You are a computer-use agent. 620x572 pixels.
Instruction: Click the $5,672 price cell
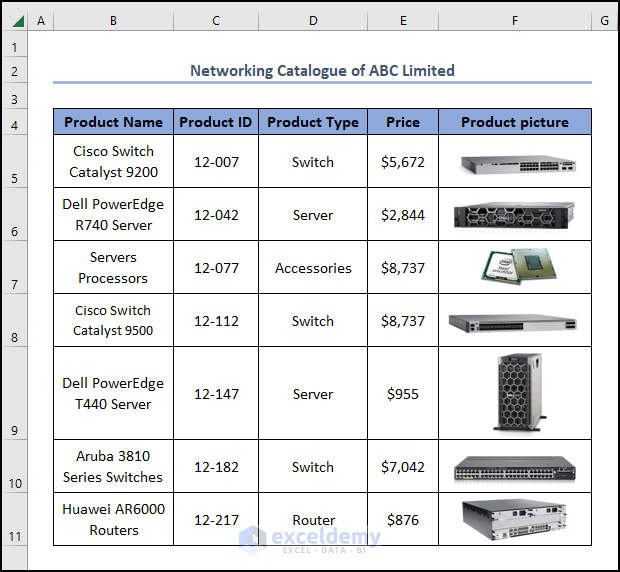point(403,161)
